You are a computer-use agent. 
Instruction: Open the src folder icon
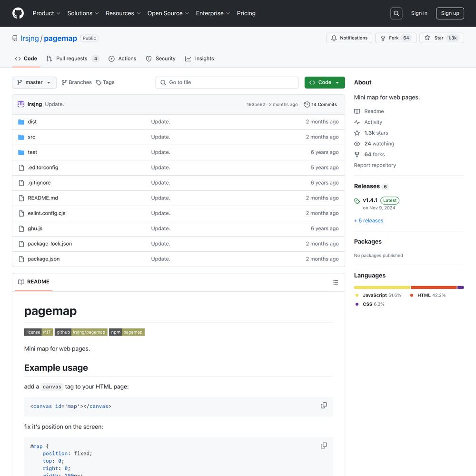21,137
